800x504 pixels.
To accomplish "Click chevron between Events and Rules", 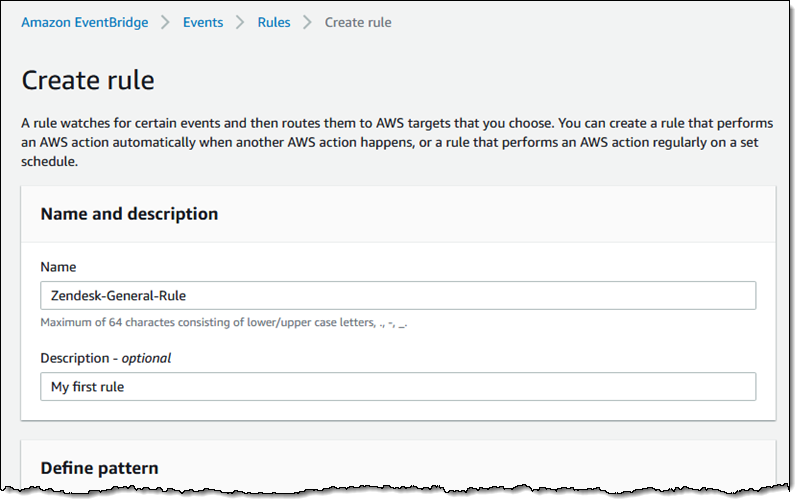I will 240,22.
